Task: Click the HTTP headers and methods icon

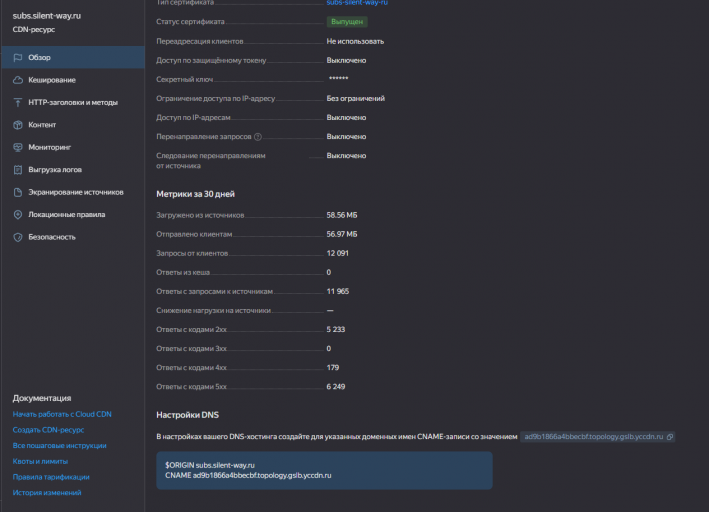Action: (18, 102)
